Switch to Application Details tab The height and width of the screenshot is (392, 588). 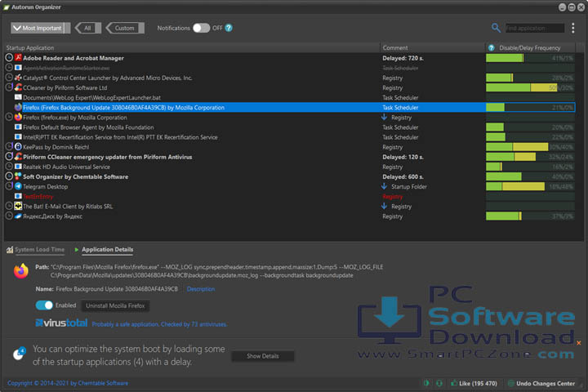(x=107, y=250)
